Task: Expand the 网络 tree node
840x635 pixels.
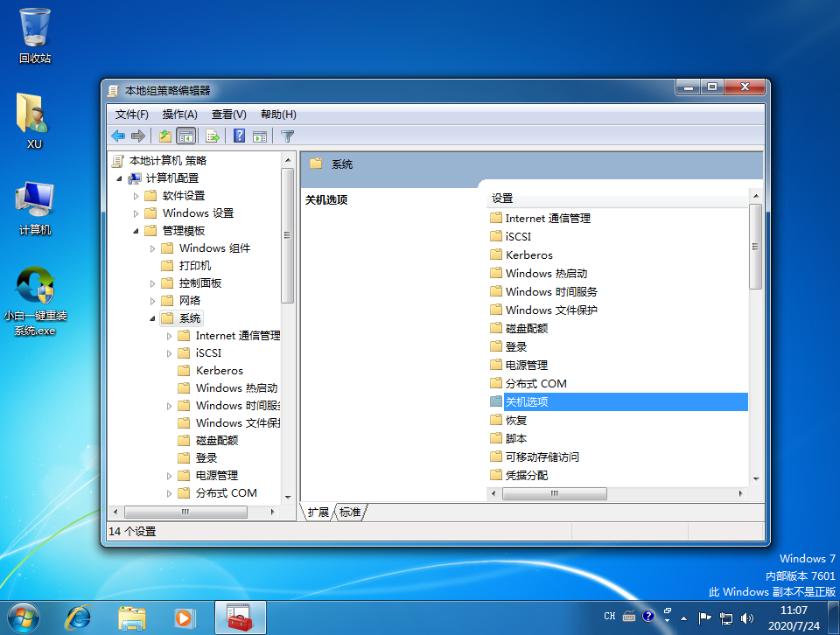Action: coord(152,301)
